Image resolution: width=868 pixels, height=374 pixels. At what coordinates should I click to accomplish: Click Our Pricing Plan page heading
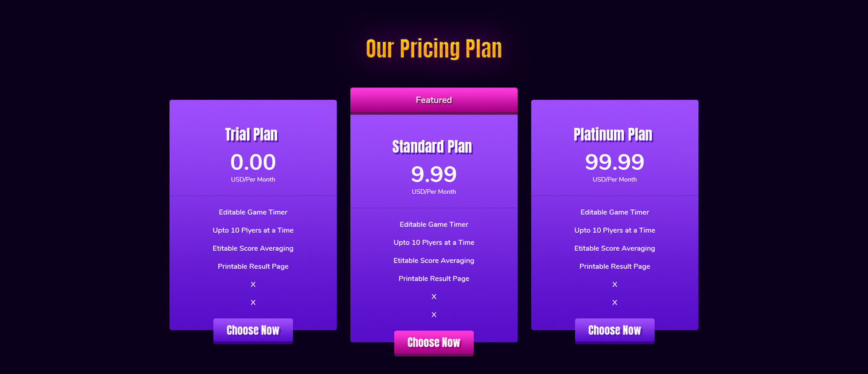coord(434,48)
